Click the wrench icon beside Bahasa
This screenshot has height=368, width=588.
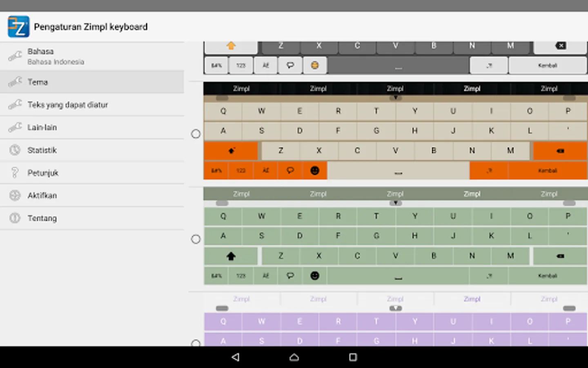pos(15,56)
